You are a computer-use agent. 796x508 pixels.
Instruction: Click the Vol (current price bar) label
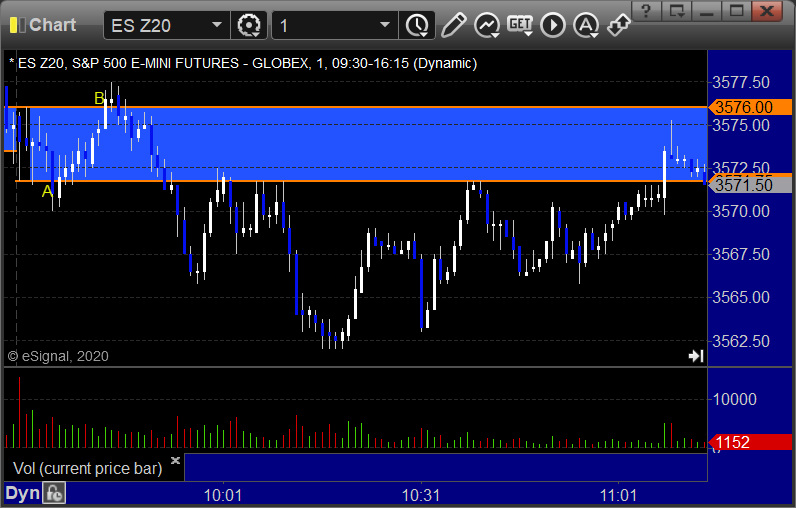87,468
